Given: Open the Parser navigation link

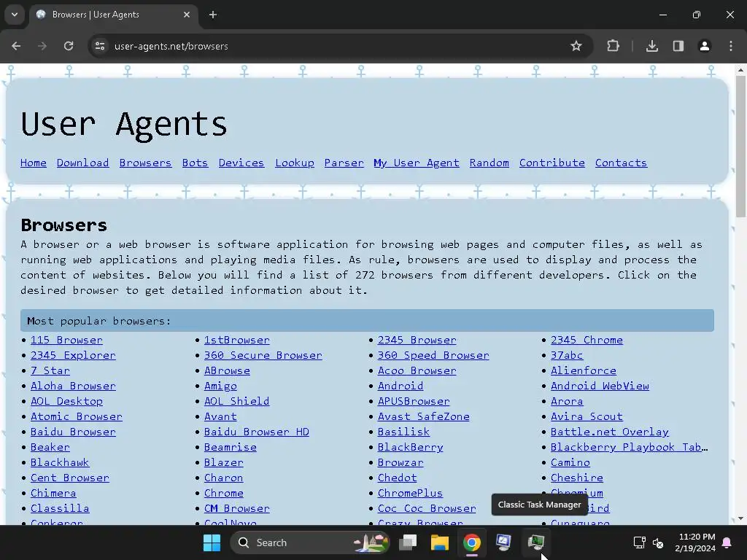Looking at the screenshot, I should coord(344,163).
